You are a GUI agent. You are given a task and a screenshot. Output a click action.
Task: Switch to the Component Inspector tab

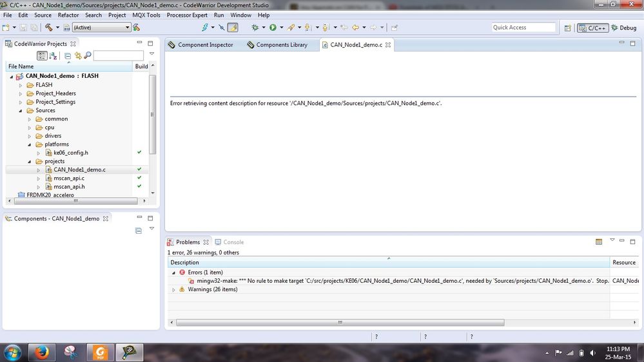point(200,44)
